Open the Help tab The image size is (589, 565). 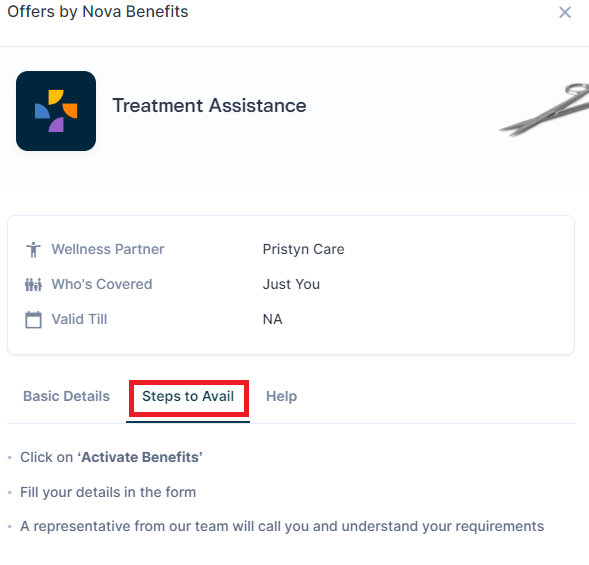pyautogui.click(x=281, y=396)
